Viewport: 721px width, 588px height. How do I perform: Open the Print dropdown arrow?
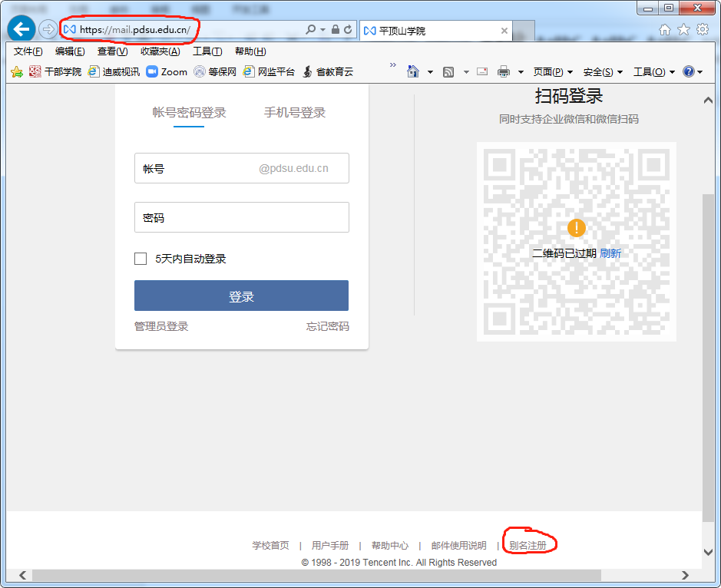point(521,72)
